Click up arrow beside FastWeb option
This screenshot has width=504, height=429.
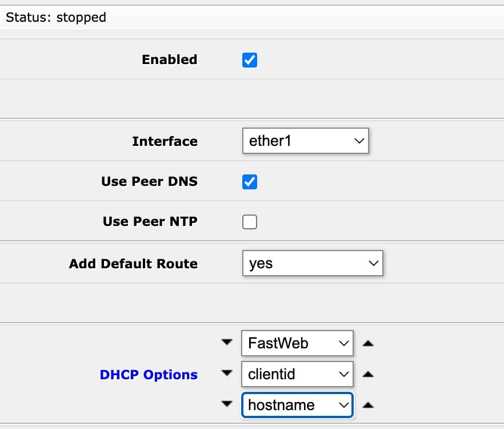pos(368,343)
